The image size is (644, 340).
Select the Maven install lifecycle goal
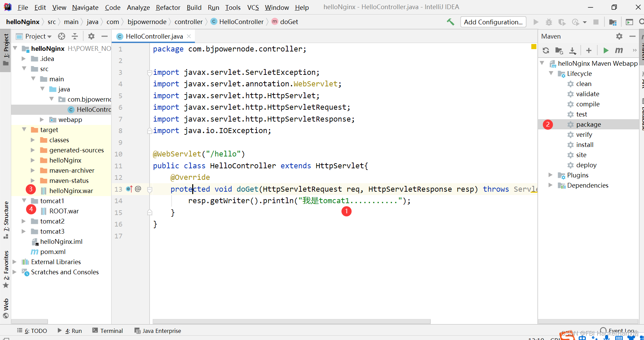coord(585,145)
